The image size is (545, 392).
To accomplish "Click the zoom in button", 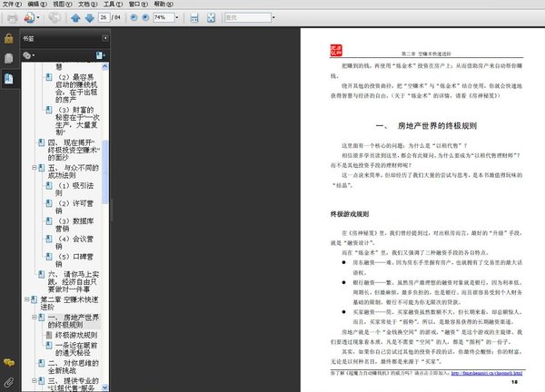I will (145, 17).
